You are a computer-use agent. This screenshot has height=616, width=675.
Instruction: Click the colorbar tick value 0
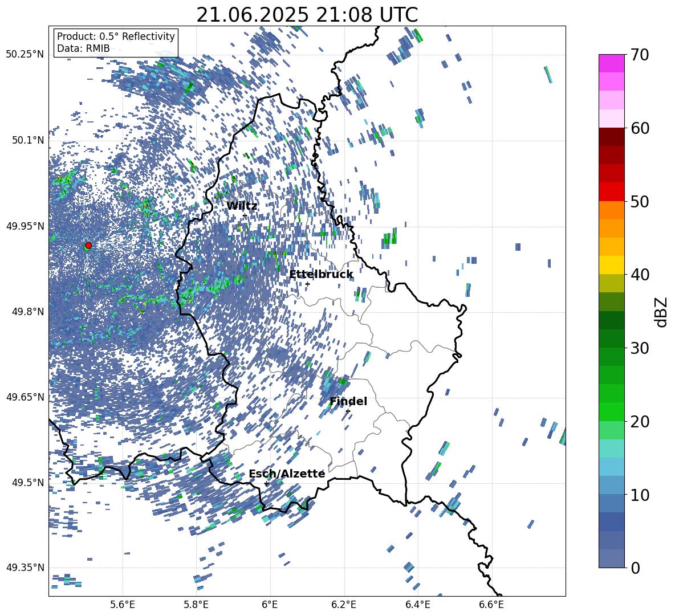tap(635, 568)
